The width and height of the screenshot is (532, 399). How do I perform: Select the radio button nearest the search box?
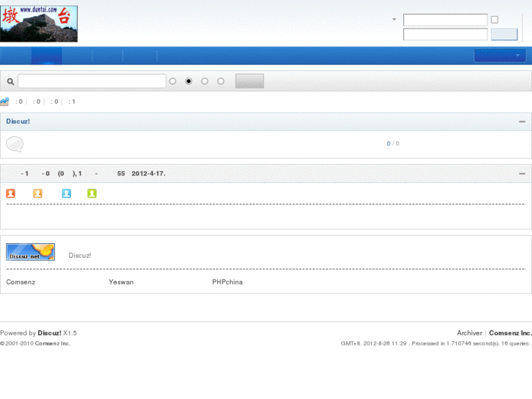pyautogui.click(x=173, y=81)
